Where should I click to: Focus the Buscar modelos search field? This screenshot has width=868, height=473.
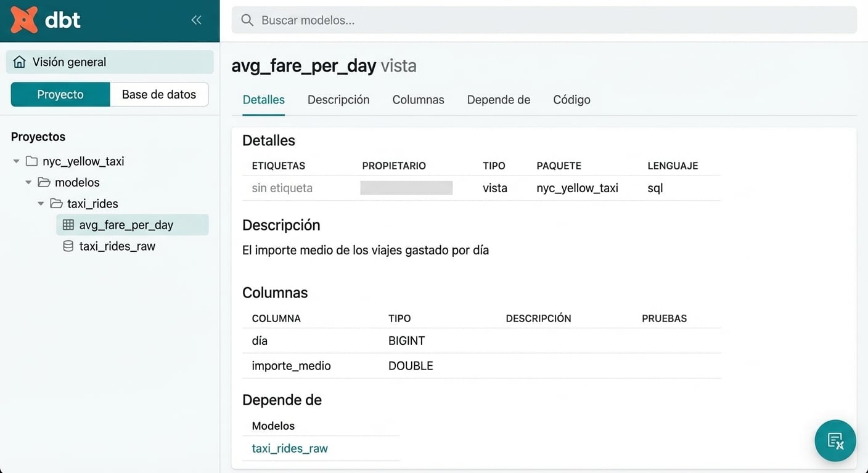[544, 20]
